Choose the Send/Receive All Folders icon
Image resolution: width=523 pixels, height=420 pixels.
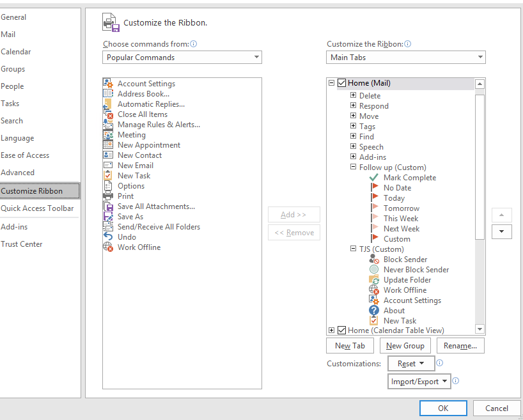(108, 227)
